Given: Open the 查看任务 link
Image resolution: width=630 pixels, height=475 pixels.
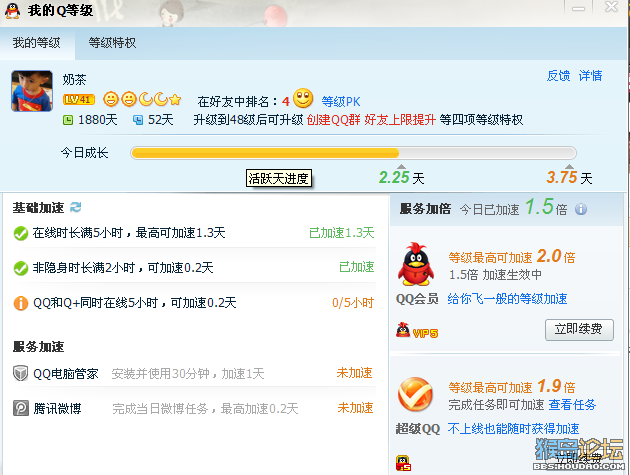Looking at the screenshot, I should (x=572, y=405).
